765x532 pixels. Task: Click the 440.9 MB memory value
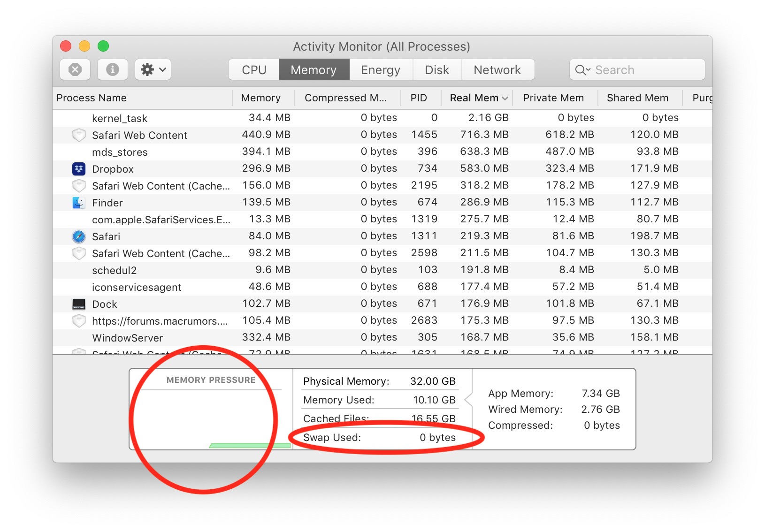coord(266,135)
